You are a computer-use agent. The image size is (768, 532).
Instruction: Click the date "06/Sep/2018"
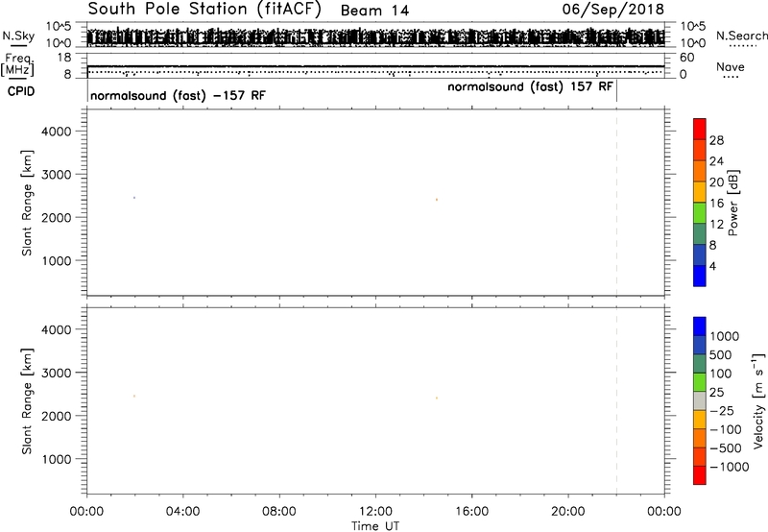[x=612, y=10]
